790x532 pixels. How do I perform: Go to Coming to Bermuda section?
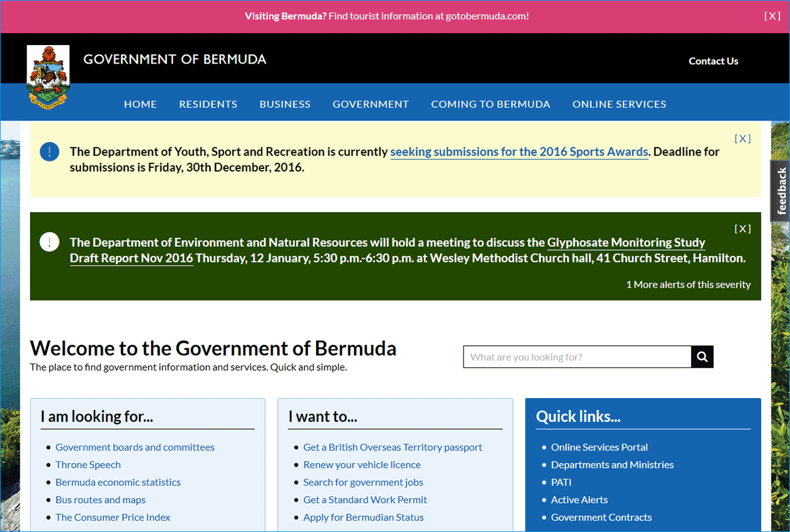490,104
